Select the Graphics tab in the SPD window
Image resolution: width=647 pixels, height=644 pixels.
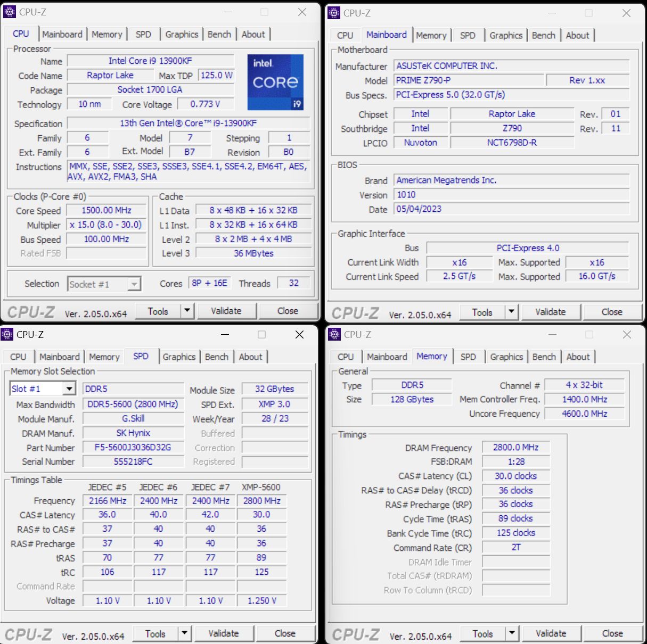pos(179,357)
